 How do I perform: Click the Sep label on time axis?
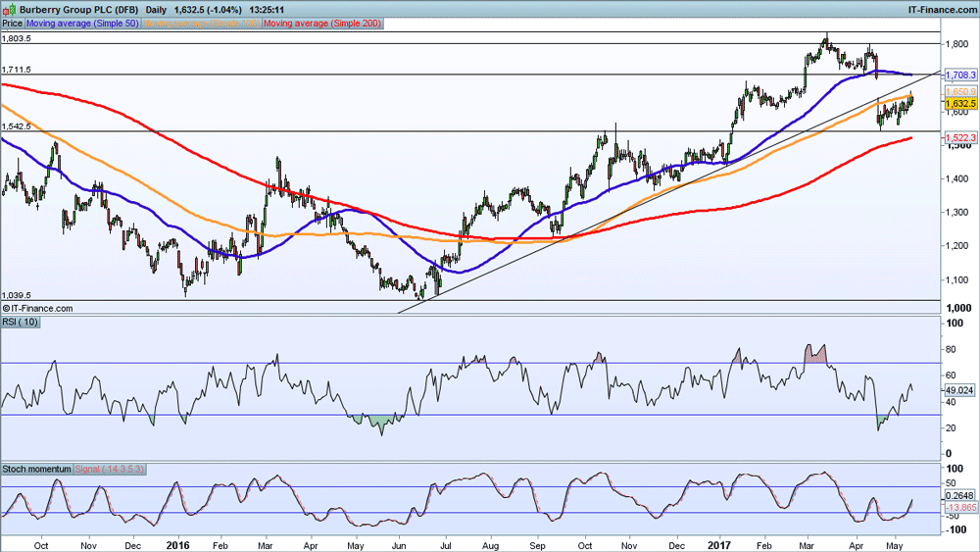[538, 546]
